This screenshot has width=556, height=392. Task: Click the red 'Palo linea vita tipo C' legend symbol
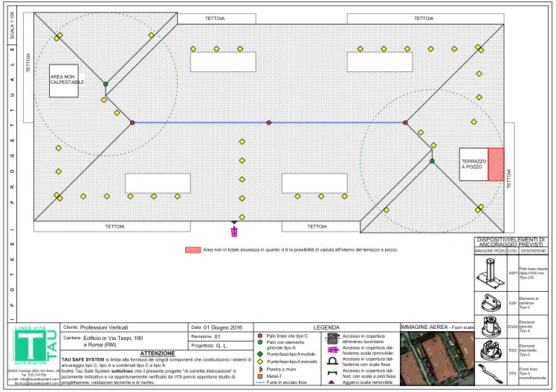point(260,336)
